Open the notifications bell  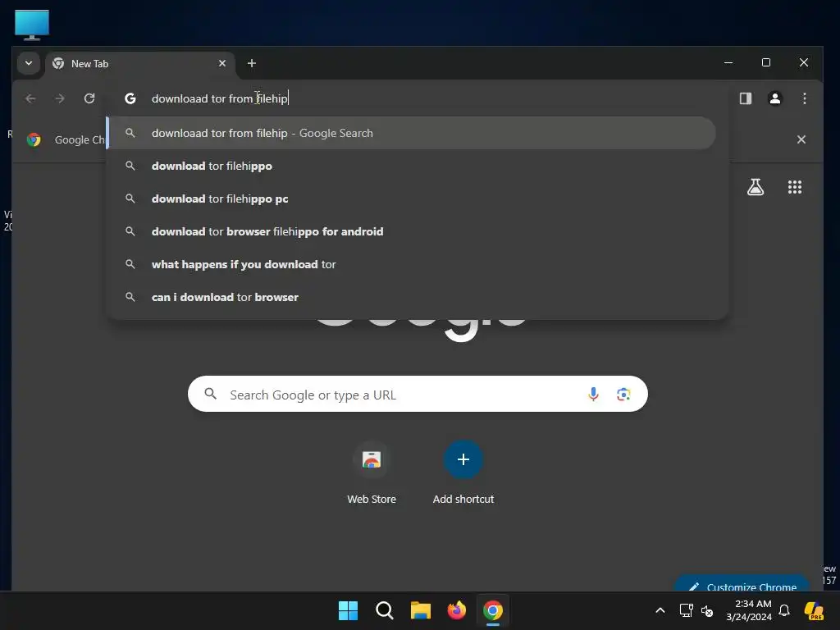(783, 610)
